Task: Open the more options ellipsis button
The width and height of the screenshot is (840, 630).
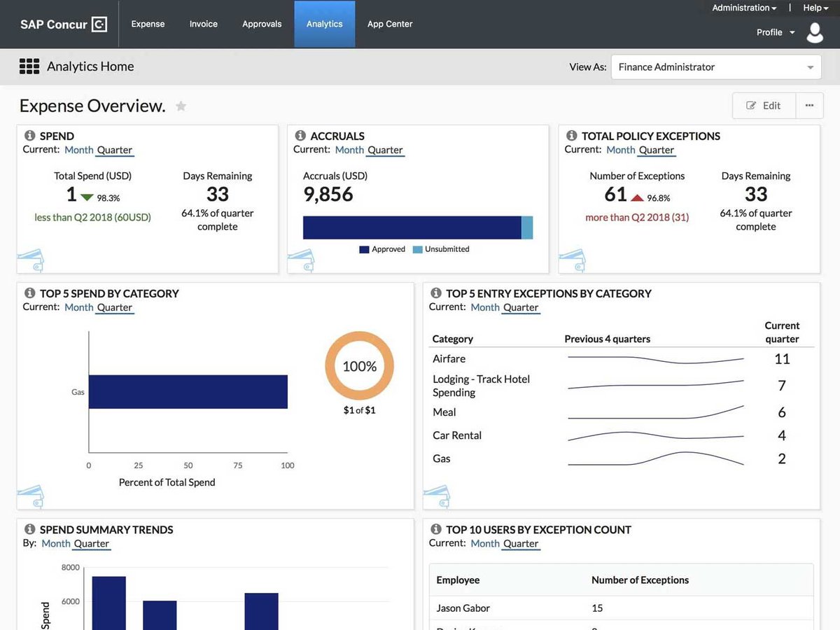Action: pyautogui.click(x=809, y=106)
